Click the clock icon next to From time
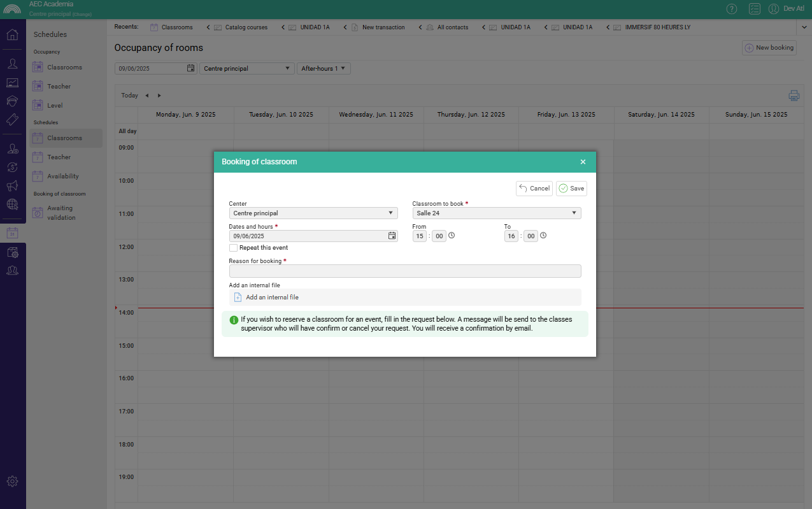Screen dimensions: 812x509 [452, 236]
